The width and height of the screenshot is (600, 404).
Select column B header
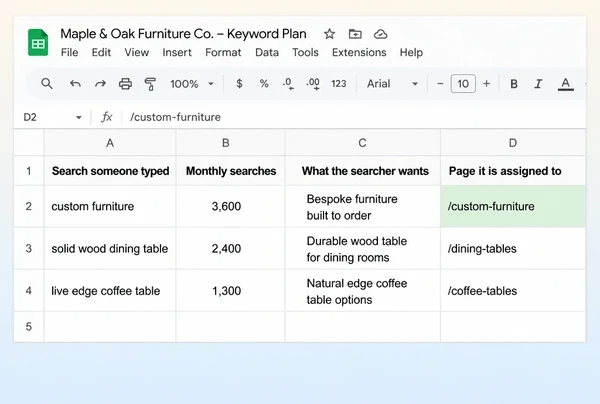click(230, 143)
